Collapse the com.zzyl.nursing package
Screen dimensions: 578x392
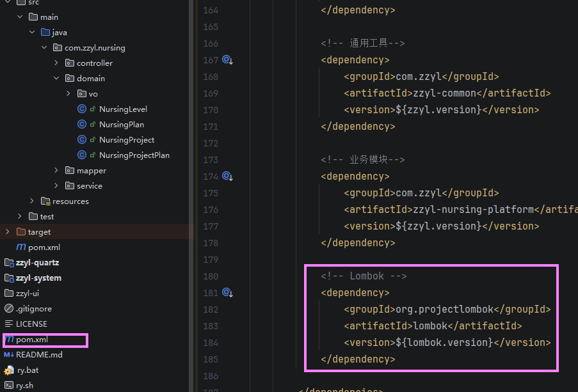click(44, 47)
